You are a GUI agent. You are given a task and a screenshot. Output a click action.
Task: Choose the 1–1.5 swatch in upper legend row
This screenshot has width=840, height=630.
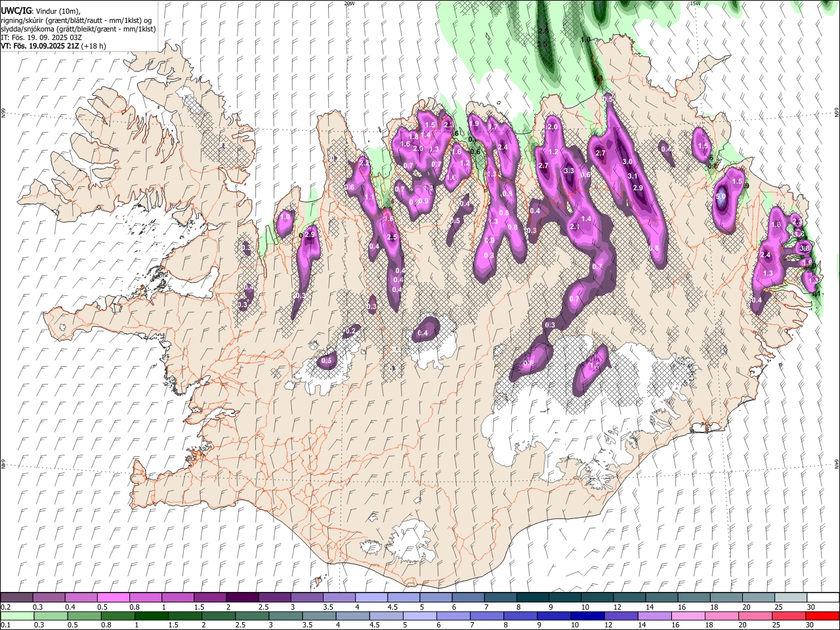pos(178,597)
